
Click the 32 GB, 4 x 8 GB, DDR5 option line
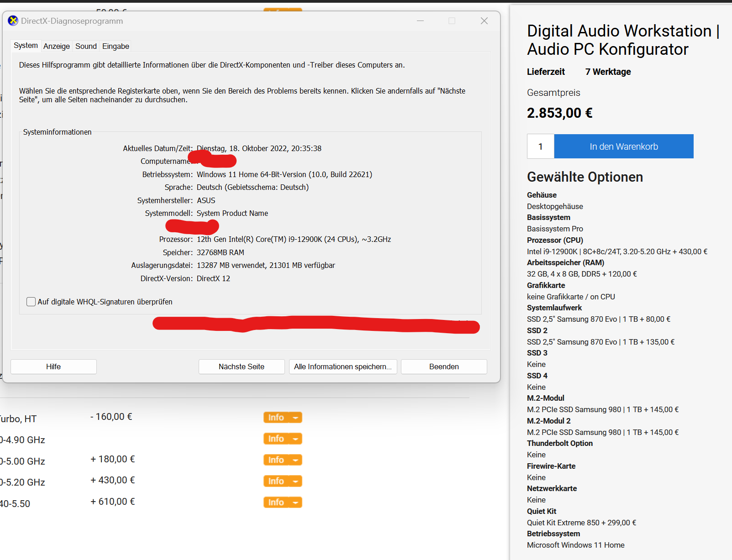[x=582, y=274]
